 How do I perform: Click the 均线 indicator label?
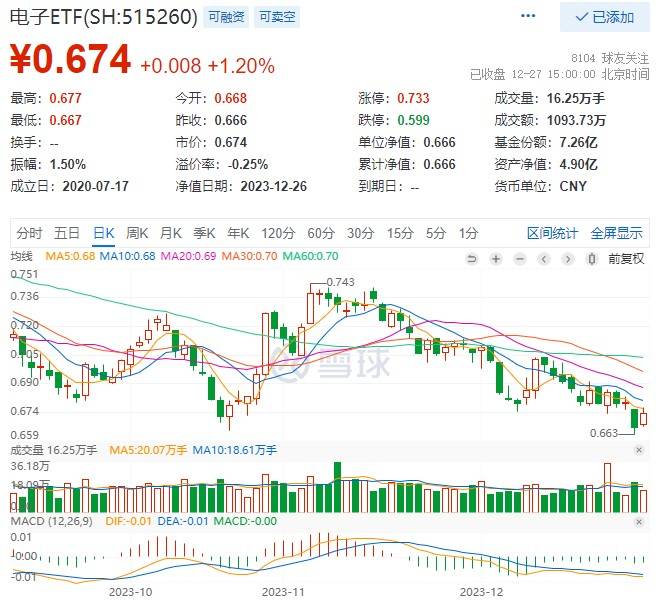click(x=21, y=256)
